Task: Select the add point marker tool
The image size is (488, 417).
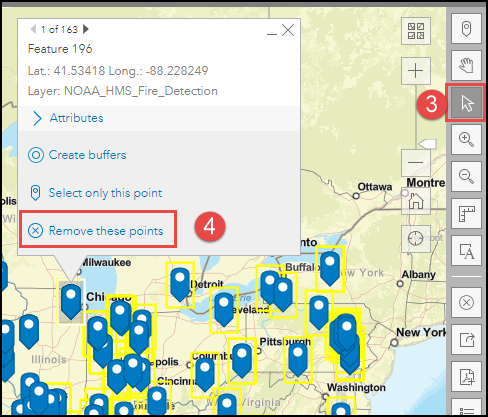Action: pos(466,29)
